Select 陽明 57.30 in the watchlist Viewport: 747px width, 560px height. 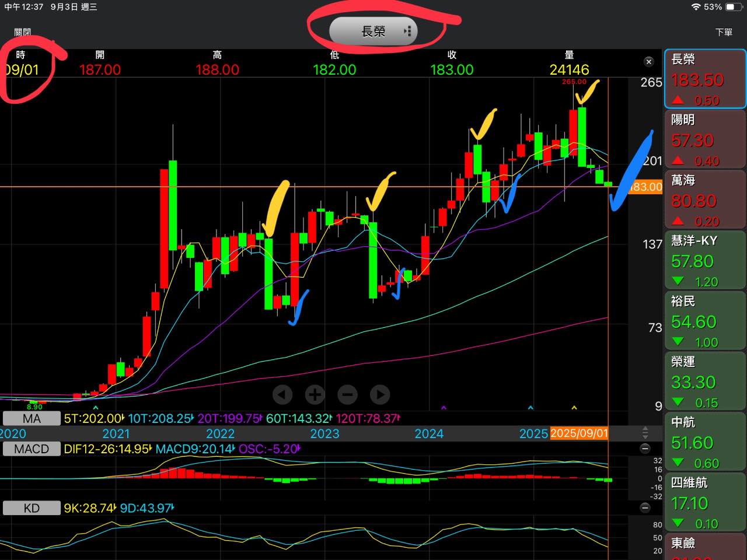pyautogui.click(x=705, y=139)
